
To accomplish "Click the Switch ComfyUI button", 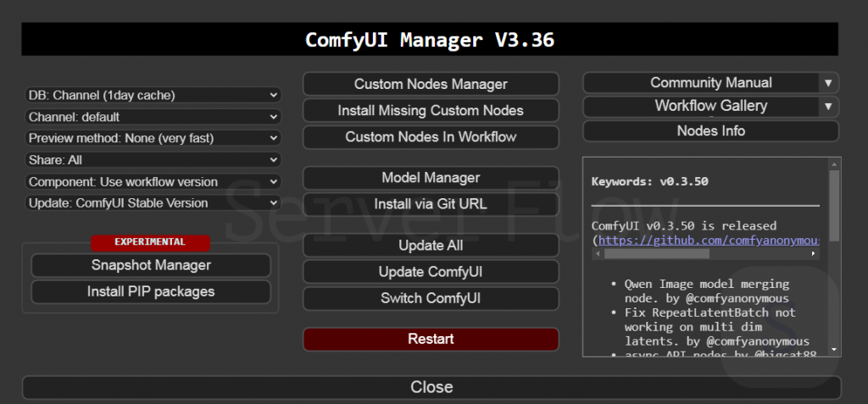I will coord(431,298).
